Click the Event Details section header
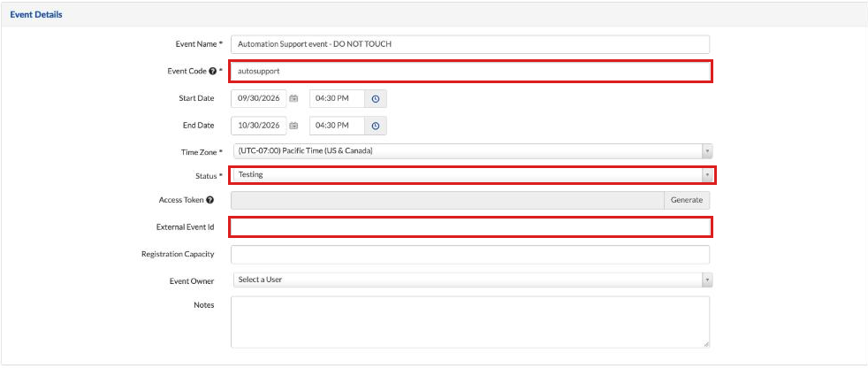This screenshot has height=368, width=868. coord(36,14)
